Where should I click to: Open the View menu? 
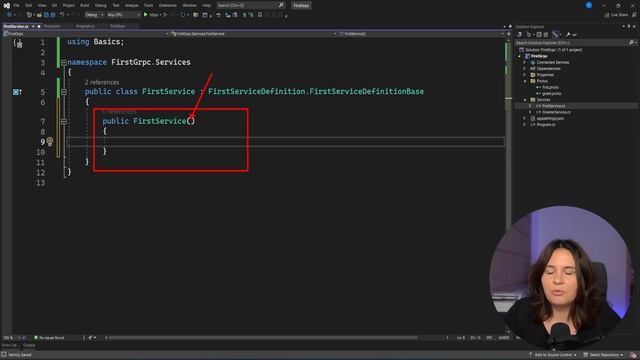pos(42,5)
